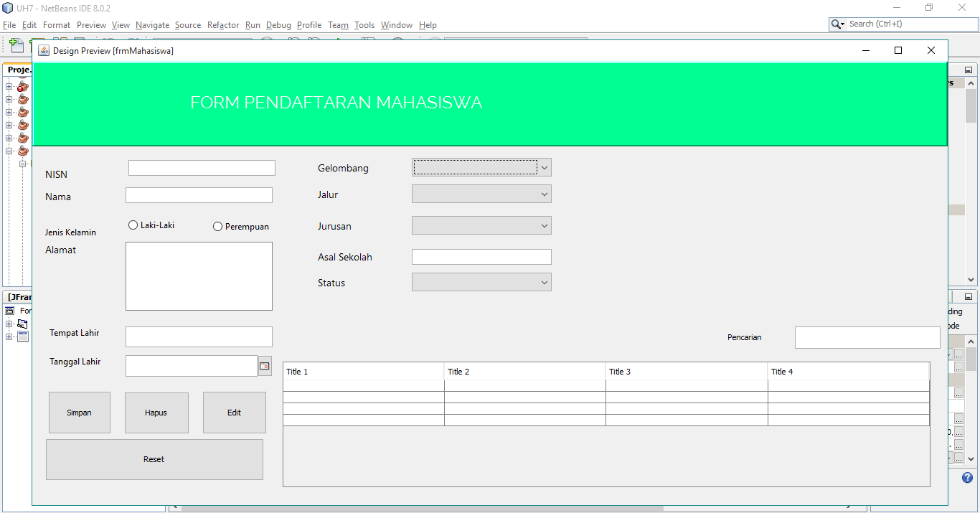
Task: Expand the Status dropdown
Action: coord(544,282)
